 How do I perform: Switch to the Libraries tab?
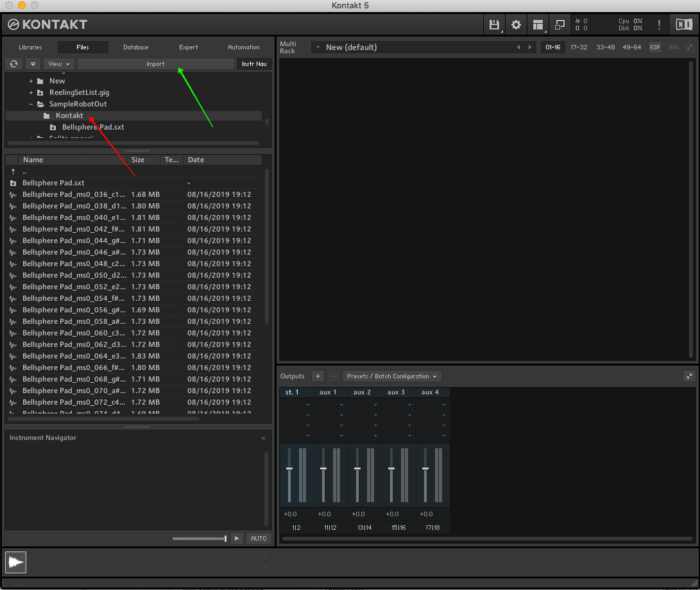coord(30,47)
